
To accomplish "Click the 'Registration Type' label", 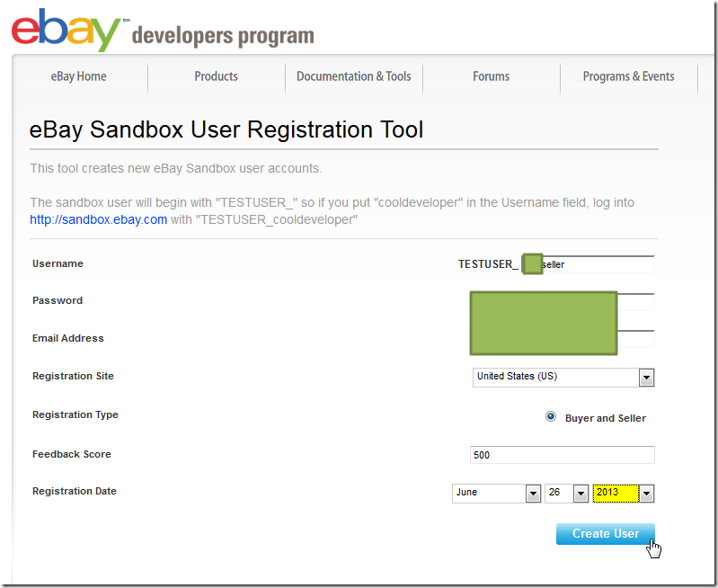I will (x=75, y=414).
